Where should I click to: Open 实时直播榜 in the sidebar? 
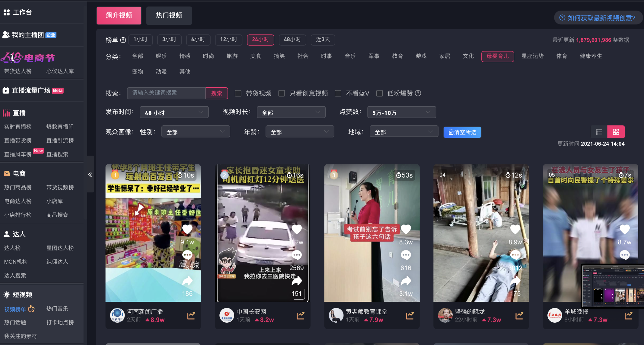coord(18,127)
